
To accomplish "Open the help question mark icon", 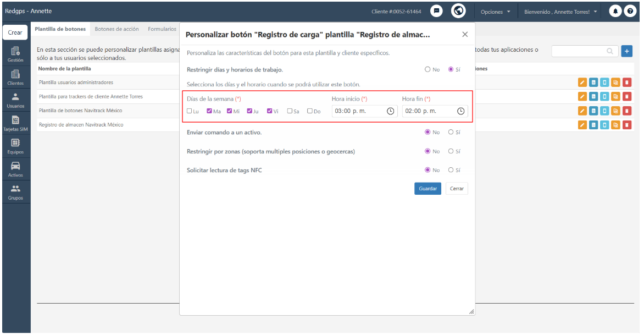I will tap(630, 12).
